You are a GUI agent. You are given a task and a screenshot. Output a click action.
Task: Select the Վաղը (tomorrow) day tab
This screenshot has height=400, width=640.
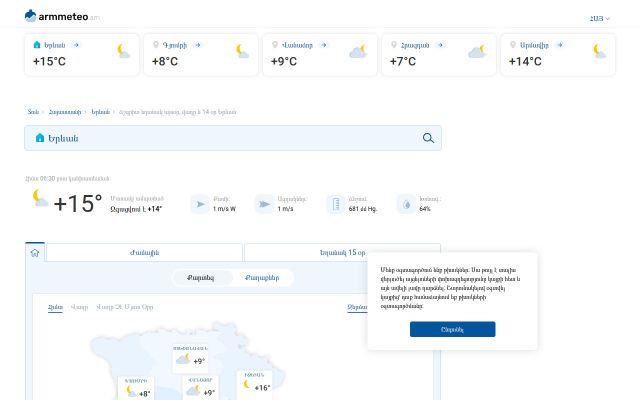click(x=79, y=307)
